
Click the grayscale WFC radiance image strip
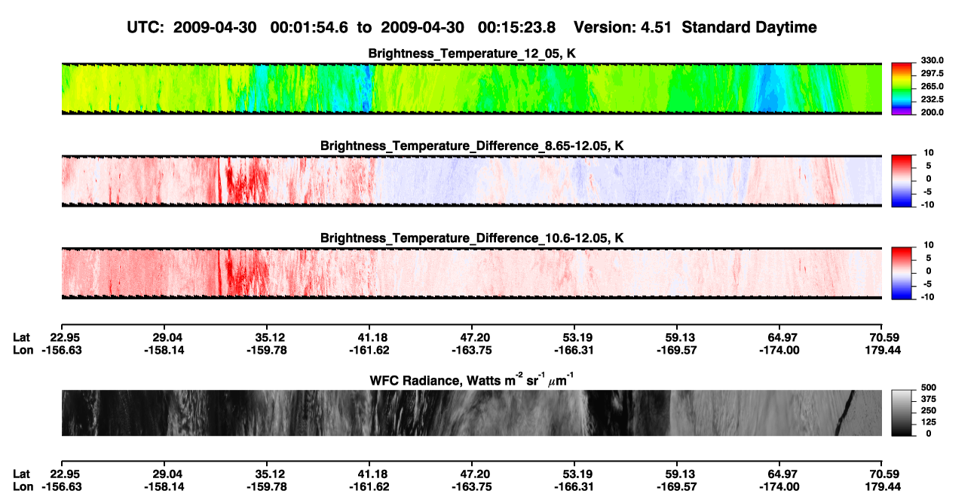pos(471,413)
